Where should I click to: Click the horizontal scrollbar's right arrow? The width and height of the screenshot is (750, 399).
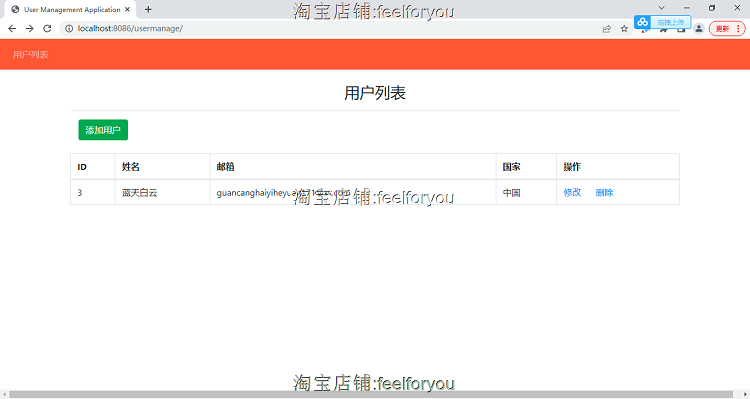click(x=745, y=395)
